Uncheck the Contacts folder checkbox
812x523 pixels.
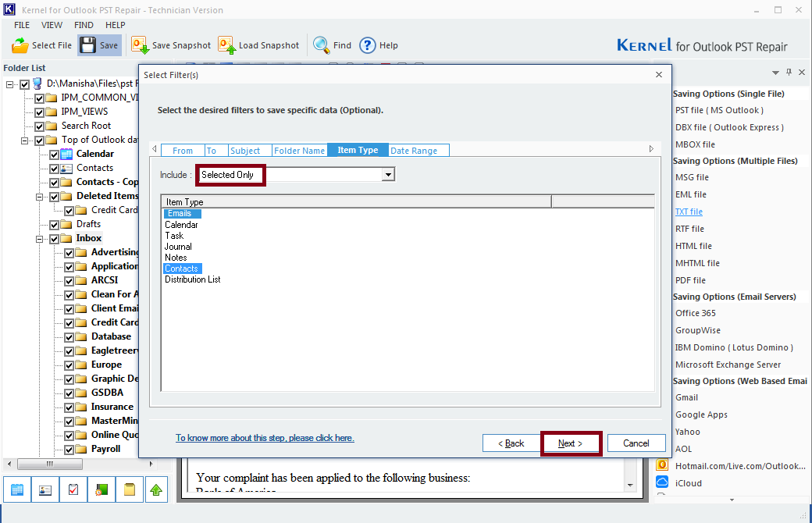54,169
